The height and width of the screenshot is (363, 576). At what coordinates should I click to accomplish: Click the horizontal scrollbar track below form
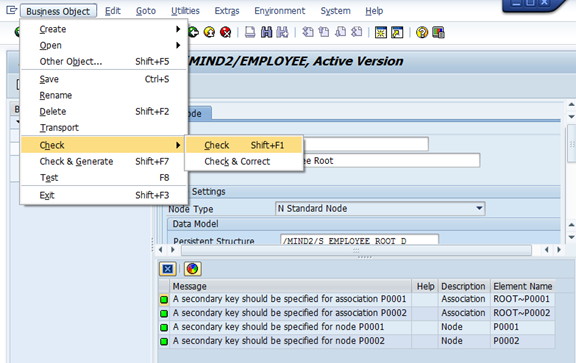(x=356, y=250)
